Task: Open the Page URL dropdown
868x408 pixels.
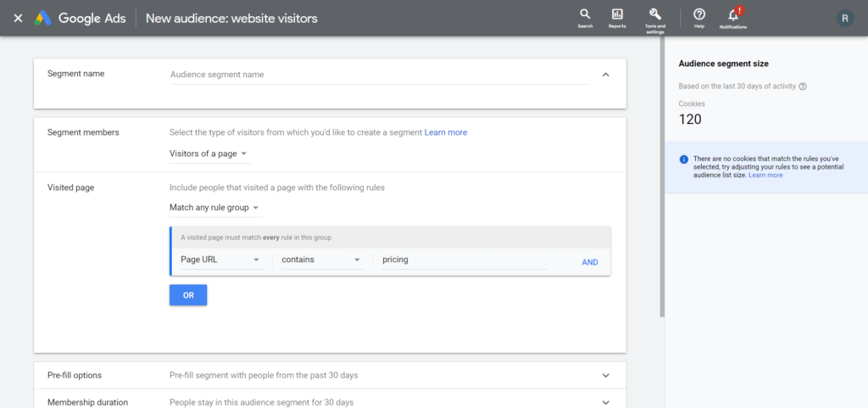Action: 220,260
